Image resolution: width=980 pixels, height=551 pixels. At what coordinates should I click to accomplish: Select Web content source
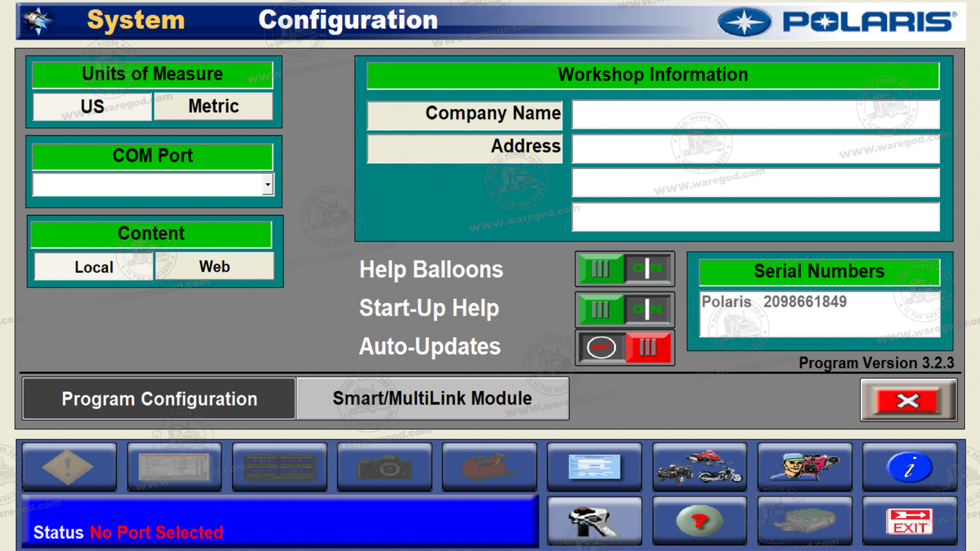[213, 266]
